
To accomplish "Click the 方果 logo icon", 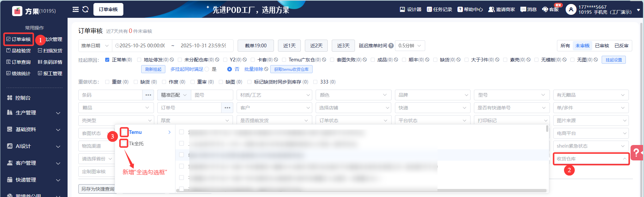I will pos(17,11).
